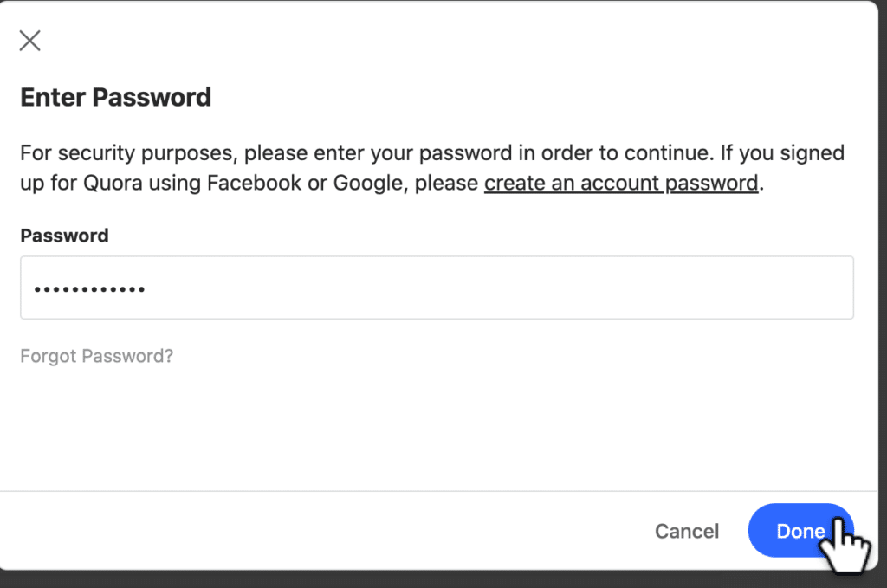Click the word Quora in the description
The image size is (887, 588).
113,183
